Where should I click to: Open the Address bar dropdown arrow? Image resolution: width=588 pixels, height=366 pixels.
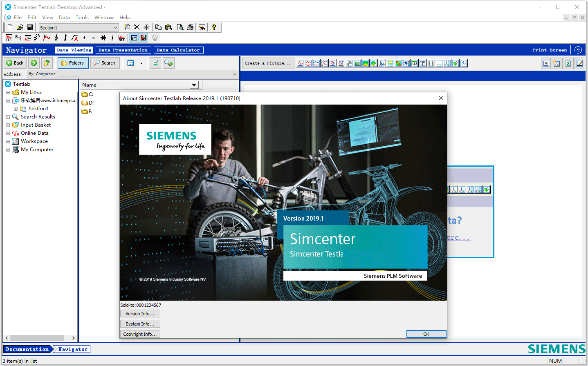point(235,74)
